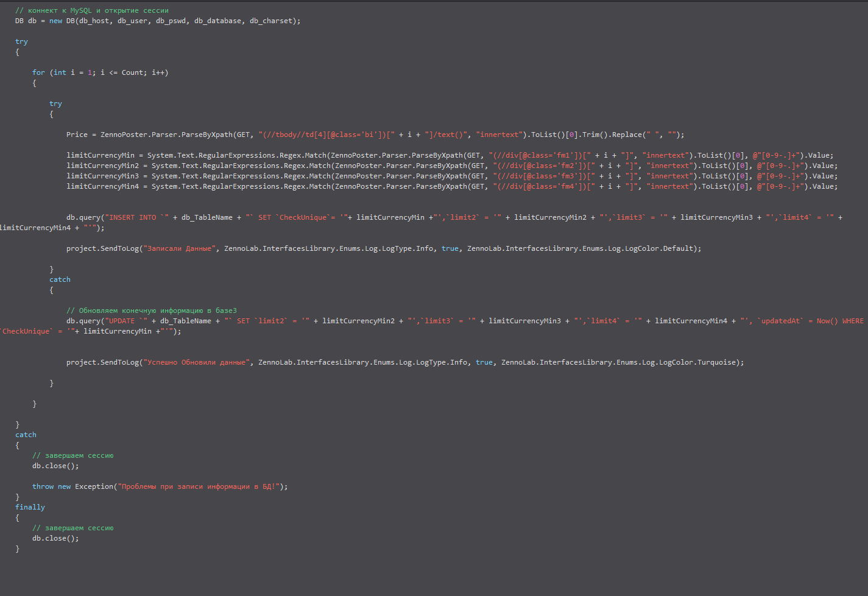This screenshot has width=868, height=596.
Task: Click the Trim method call on the Price line
Action: click(591, 135)
